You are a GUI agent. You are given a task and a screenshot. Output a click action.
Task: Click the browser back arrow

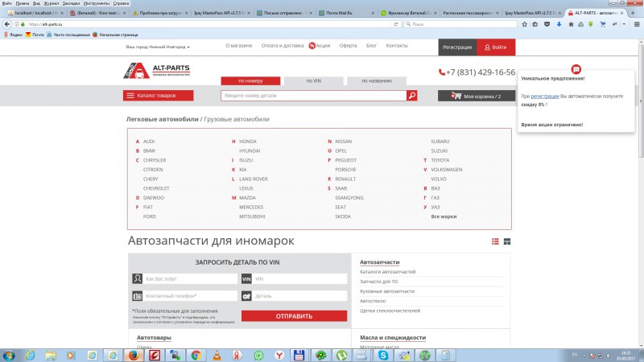7,24
